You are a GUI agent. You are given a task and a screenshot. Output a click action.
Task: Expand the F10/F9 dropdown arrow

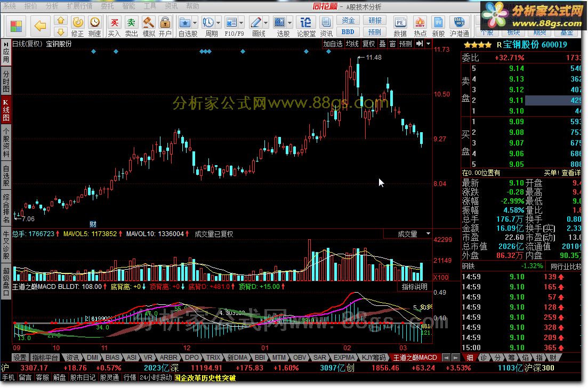pos(241,22)
